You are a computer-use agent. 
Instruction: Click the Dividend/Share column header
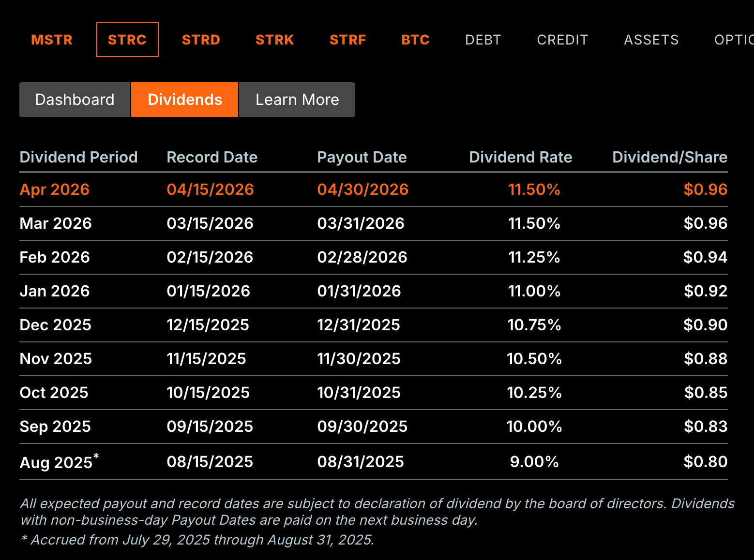pos(670,157)
